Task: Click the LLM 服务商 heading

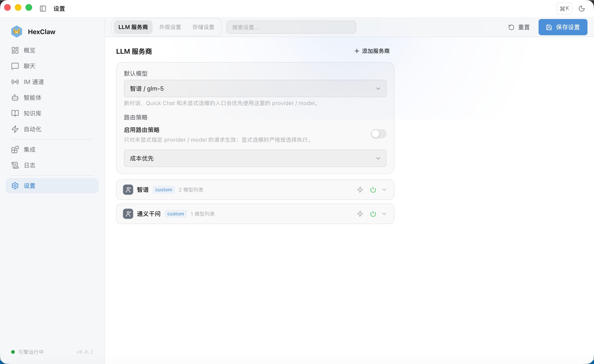Action: [134, 51]
